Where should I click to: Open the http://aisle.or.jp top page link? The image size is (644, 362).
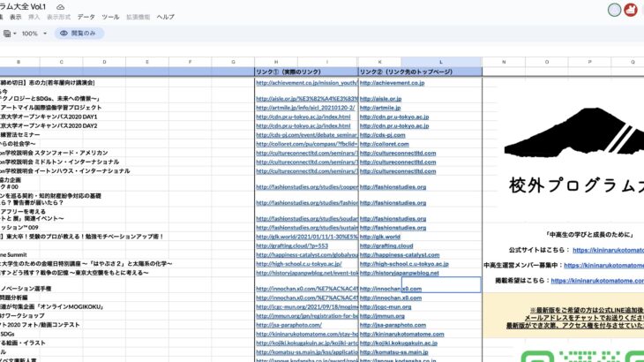point(381,99)
